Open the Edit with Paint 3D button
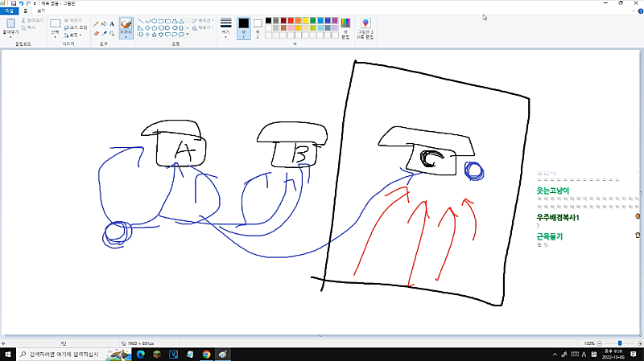This screenshot has width=644, height=361. pos(365,28)
